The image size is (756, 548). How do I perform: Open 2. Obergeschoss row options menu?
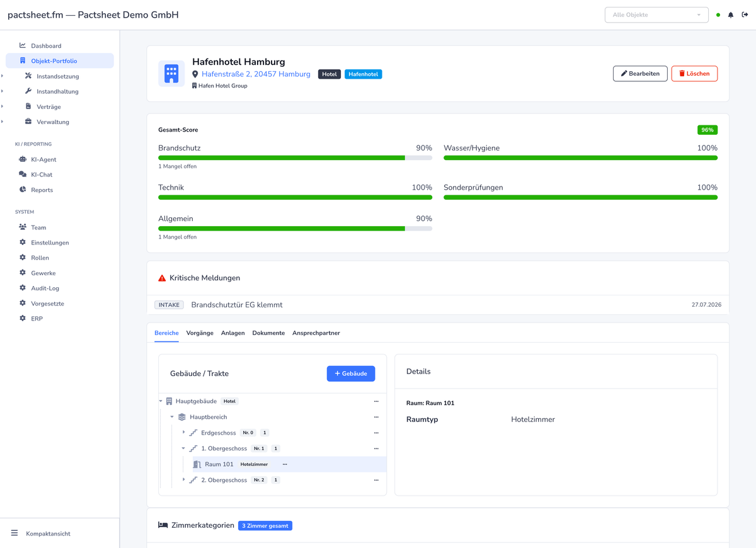pyautogui.click(x=376, y=480)
